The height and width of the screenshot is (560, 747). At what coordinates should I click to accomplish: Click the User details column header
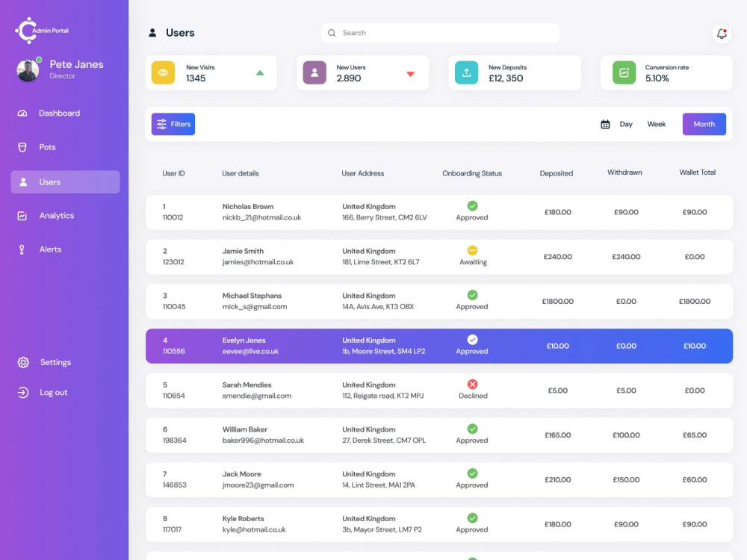click(x=241, y=173)
